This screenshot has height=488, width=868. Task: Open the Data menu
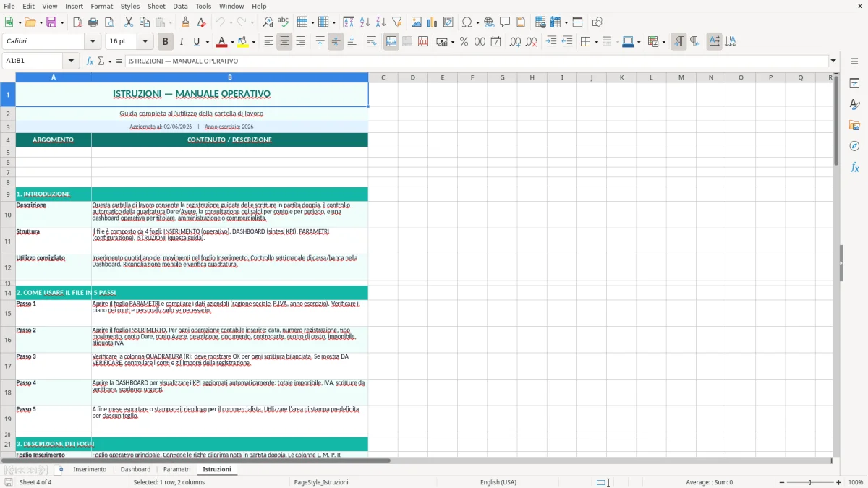click(180, 6)
